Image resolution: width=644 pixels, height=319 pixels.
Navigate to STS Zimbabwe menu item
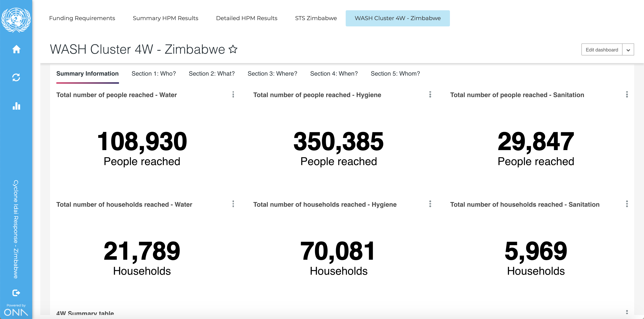point(316,18)
